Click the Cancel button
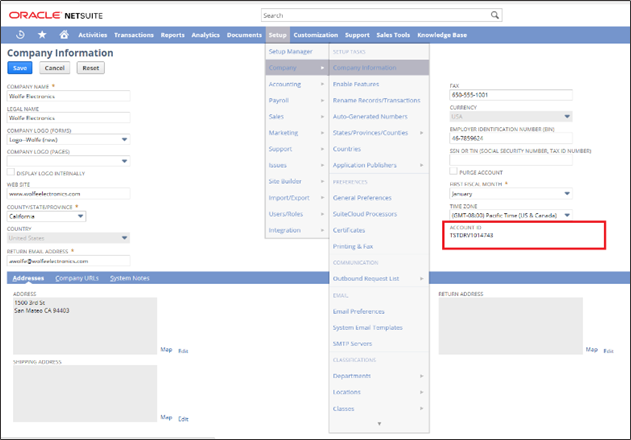Image resolution: width=631 pixels, height=440 pixels. click(54, 68)
